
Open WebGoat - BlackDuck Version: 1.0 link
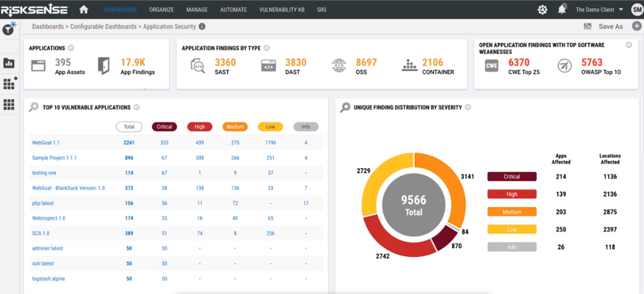click(68, 188)
